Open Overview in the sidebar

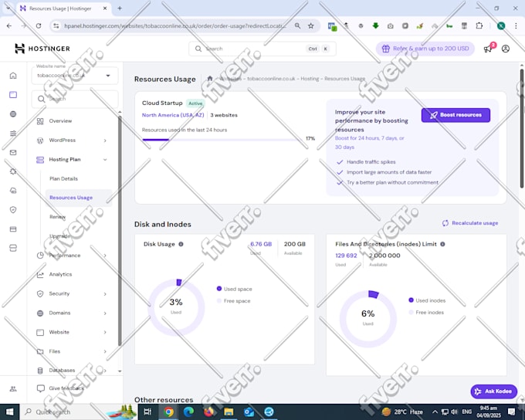pyautogui.click(x=60, y=121)
